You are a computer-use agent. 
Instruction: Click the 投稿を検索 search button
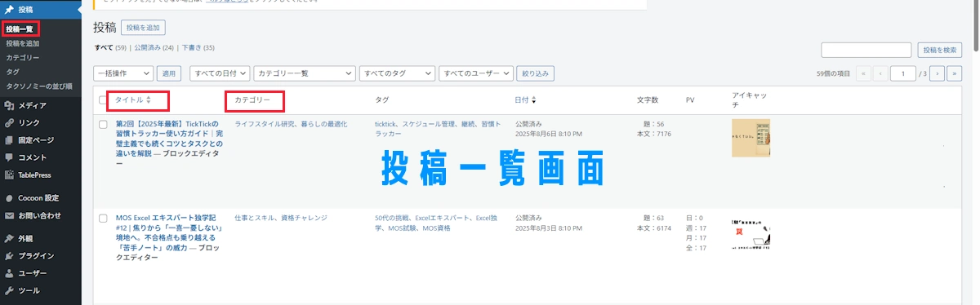pyautogui.click(x=940, y=51)
